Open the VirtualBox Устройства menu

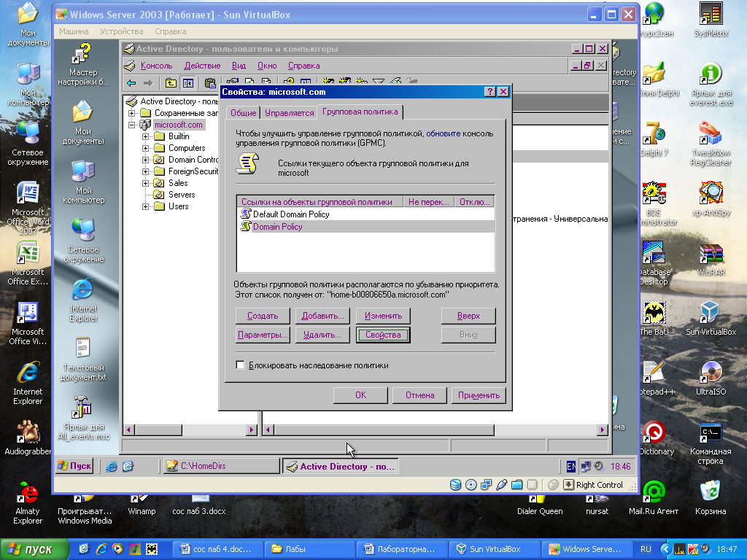(x=122, y=31)
